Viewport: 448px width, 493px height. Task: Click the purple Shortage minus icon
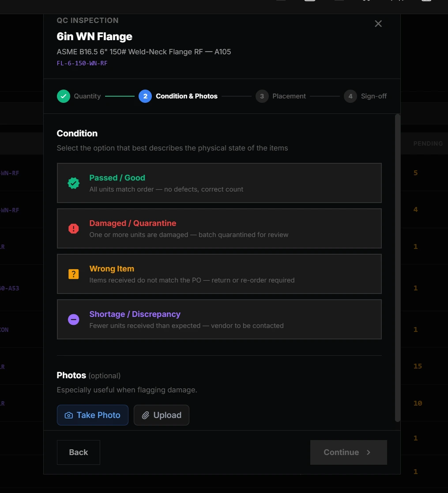[x=74, y=320]
